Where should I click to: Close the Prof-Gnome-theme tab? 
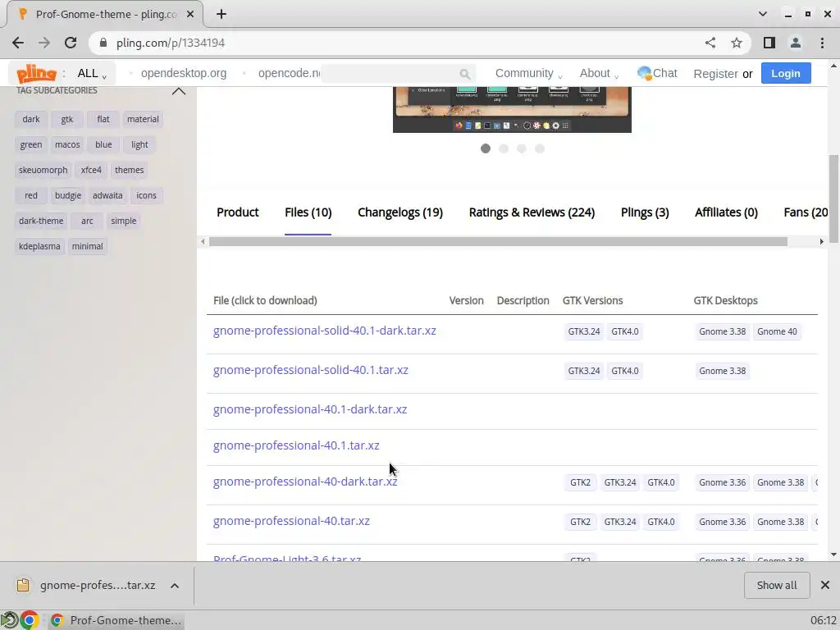coord(190,15)
